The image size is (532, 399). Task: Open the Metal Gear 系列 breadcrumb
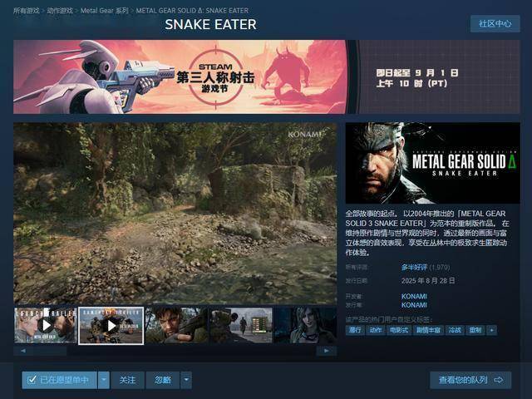coord(104,11)
